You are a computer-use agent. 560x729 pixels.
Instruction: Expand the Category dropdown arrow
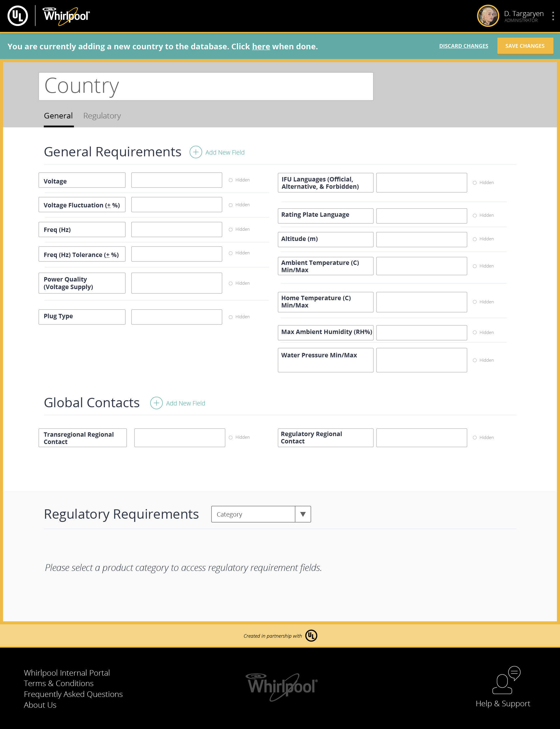[x=303, y=514]
